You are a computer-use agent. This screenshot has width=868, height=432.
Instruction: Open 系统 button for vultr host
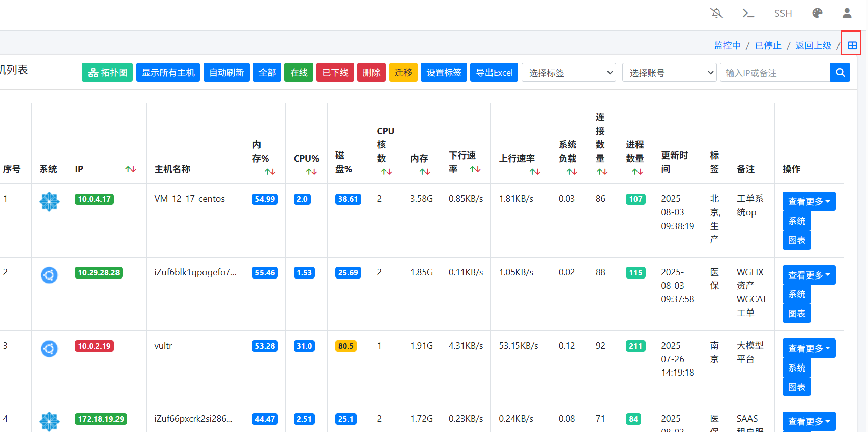click(x=797, y=367)
